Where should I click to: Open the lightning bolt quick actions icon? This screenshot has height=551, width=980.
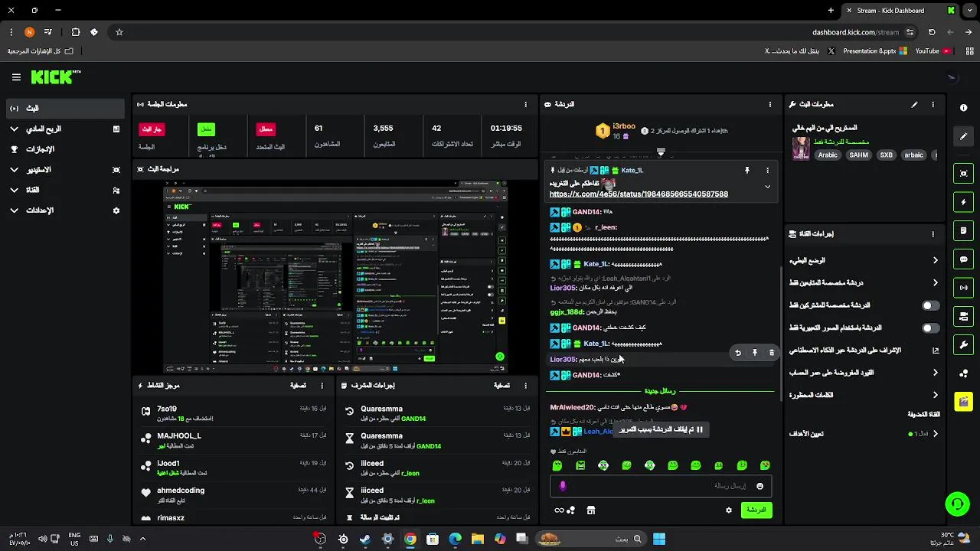(964, 203)
